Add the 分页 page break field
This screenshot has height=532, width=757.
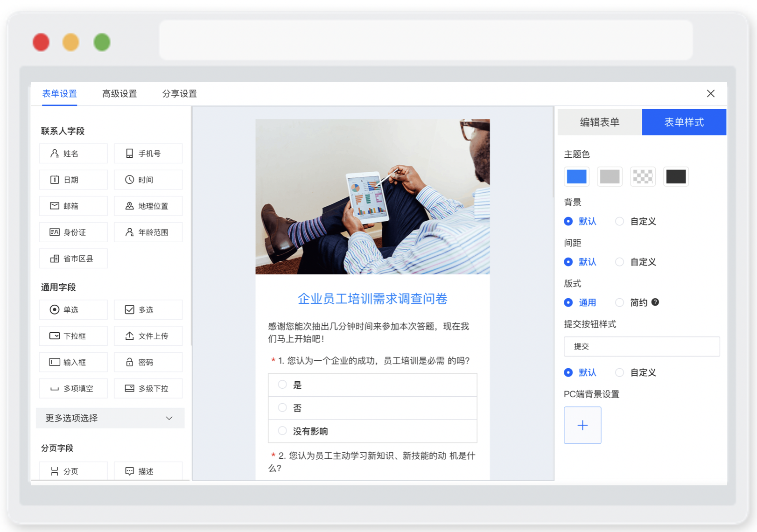tap(73, 471)
